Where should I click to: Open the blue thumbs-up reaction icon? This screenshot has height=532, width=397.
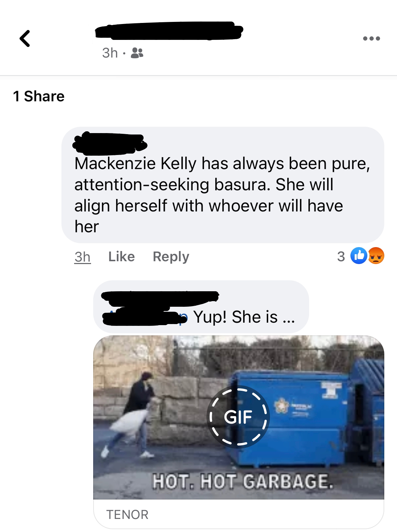tap(358, 256)
